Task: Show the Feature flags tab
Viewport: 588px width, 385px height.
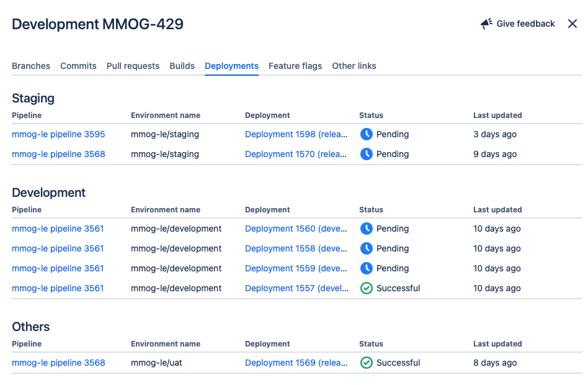Action: pyautogui.click(x=295, y=66)
